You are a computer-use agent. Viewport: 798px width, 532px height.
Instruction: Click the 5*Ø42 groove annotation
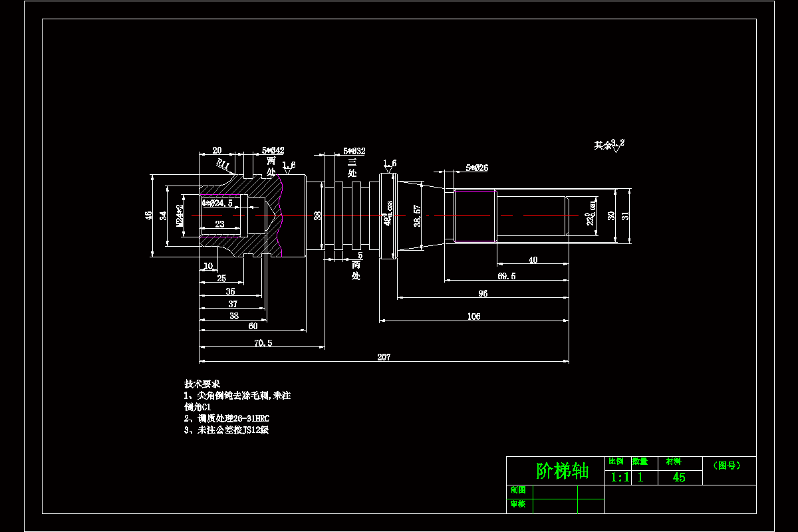273,151
